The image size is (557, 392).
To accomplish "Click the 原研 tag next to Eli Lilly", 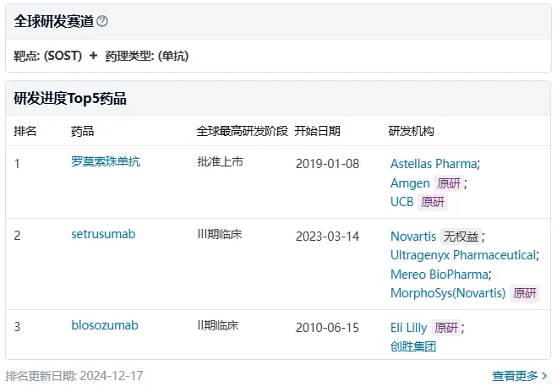I will [x=446, y=328].
